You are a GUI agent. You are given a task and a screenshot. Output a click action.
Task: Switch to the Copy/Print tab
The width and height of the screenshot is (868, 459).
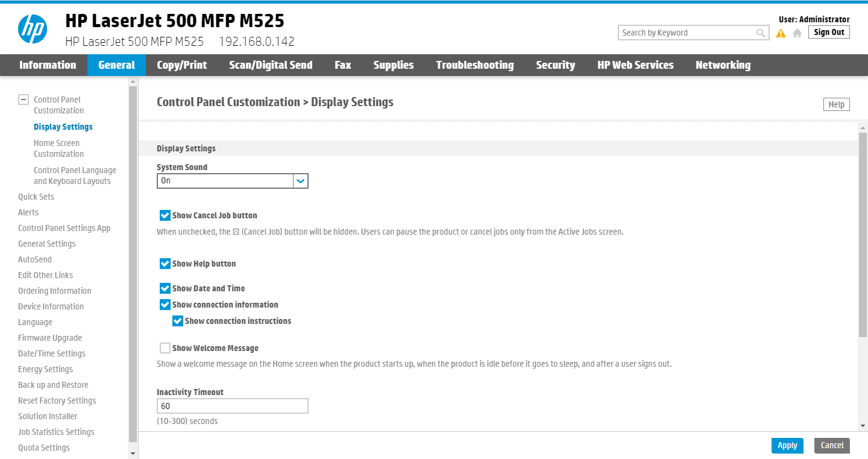coord(182,65)
